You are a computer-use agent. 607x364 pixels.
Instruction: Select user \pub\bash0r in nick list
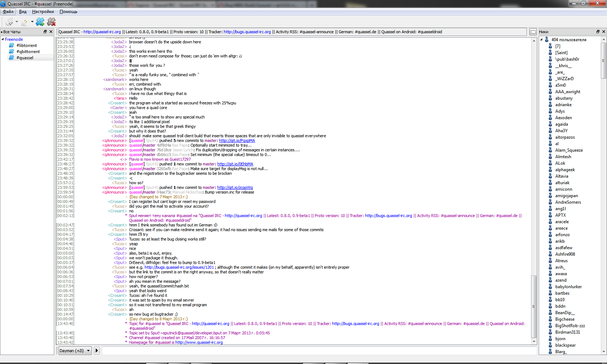(x=567, y=59)
